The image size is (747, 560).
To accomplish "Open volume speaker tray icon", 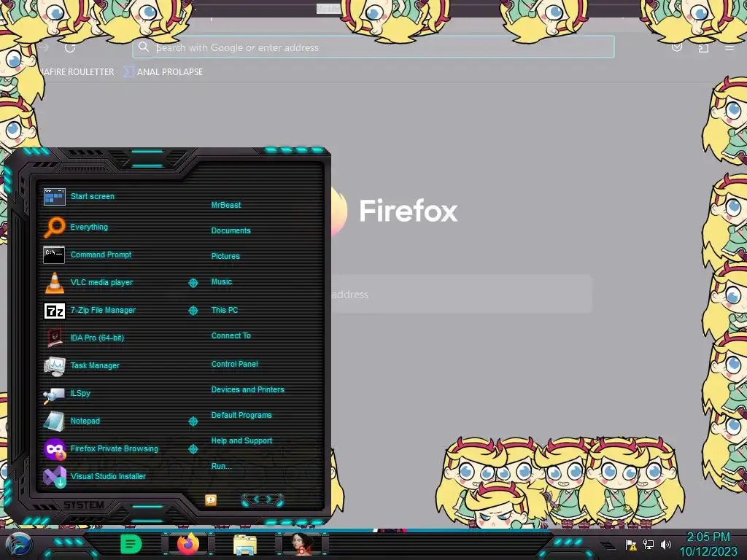I will [x=666, y=545].
